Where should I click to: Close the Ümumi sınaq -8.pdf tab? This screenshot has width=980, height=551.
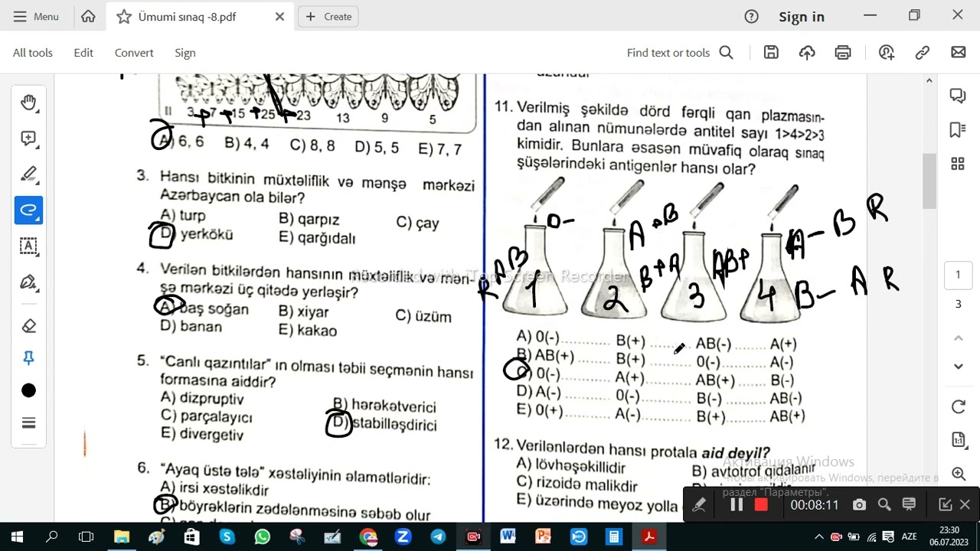click(279, 16)
